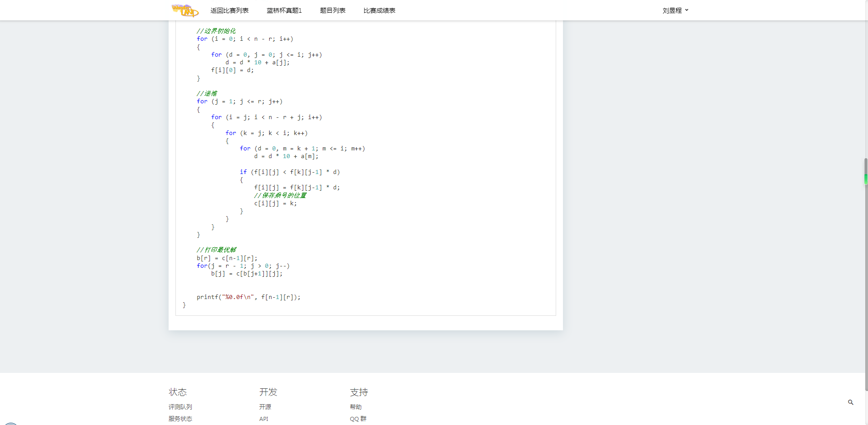Click the magnifier search icon
The image size is (868, 425).
point(850,402)
